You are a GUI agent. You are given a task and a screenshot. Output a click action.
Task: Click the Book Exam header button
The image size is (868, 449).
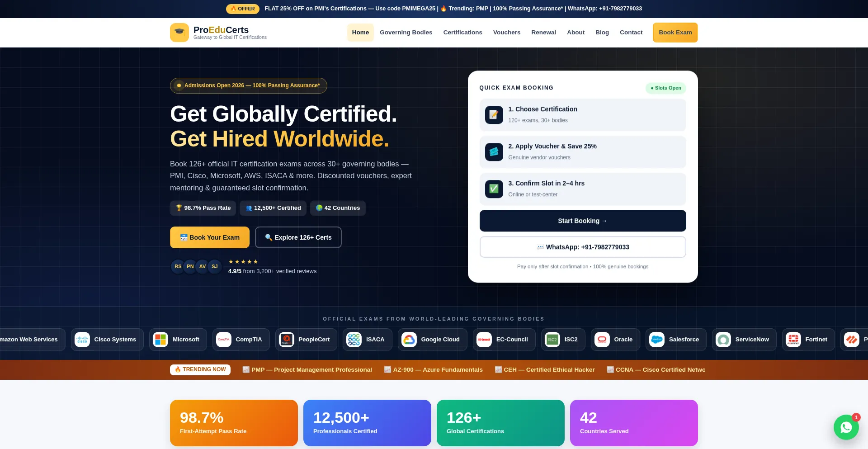pyautogui.click(x=675, y=33)
